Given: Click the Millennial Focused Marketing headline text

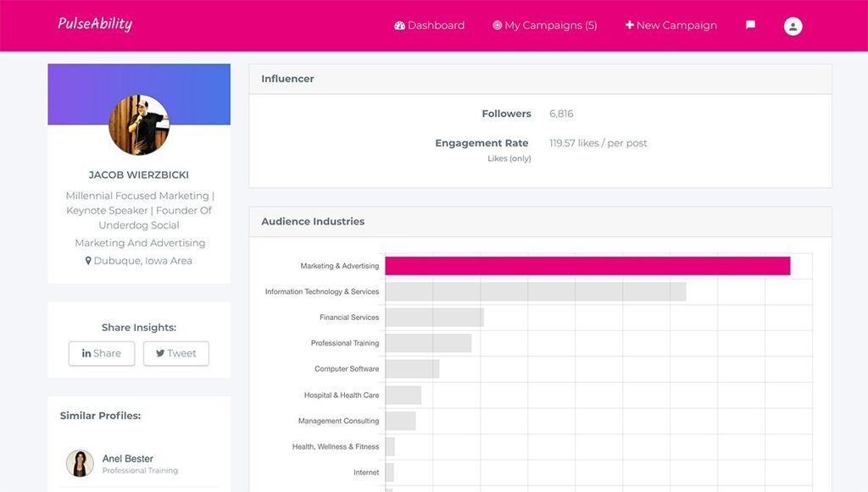Looking at the screenshot, I should tap(139, 210).
